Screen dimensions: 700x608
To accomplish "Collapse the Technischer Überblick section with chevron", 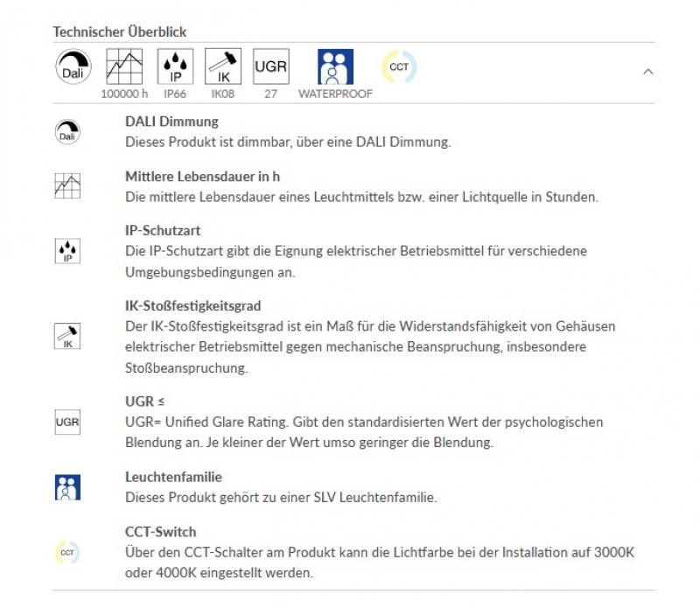I will point(648,72).
